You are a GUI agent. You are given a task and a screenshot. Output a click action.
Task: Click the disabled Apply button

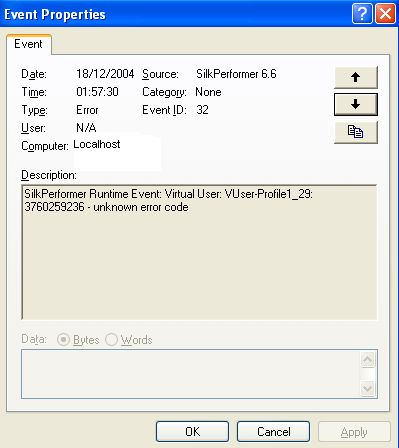354,432
